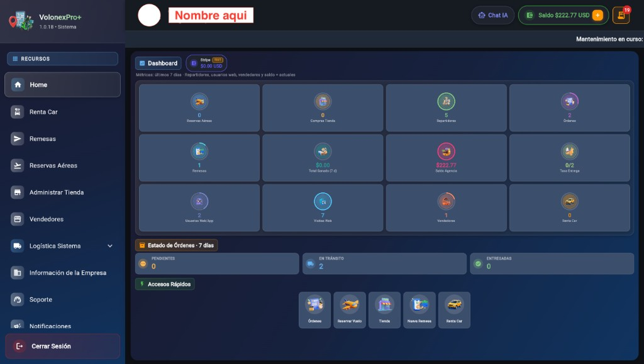Open the Reservar Vuelo quick access shortcut
Image resolution: width=644 pixels, height=364 pixels.
[x=350, y=310]
